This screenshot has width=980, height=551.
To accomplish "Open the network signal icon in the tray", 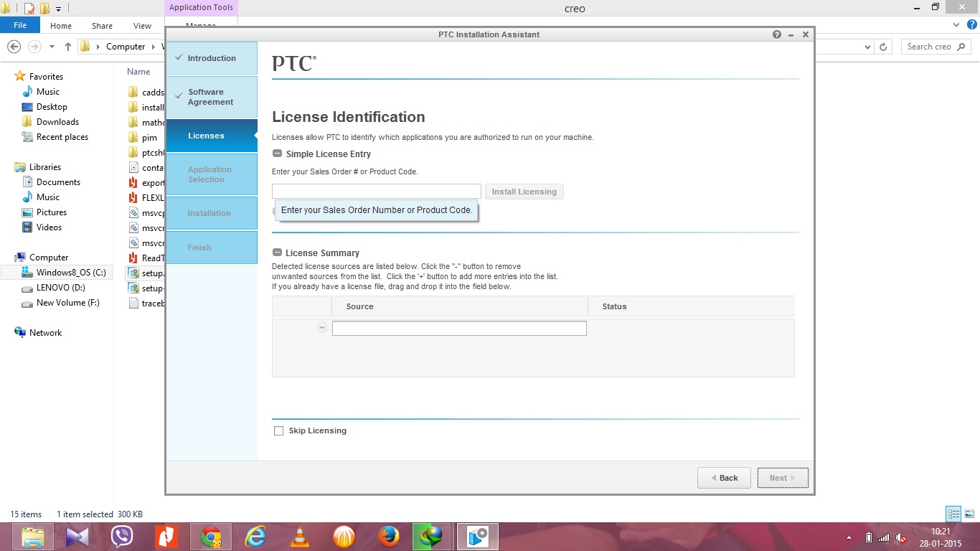I will [x=884, y=537].
